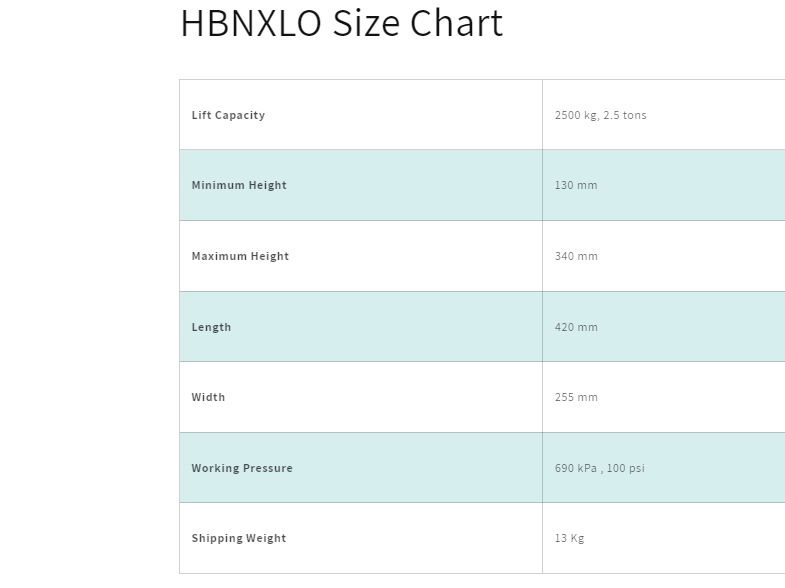
Task: Select the Shipping Weight label
Action: tap(239, 538)
